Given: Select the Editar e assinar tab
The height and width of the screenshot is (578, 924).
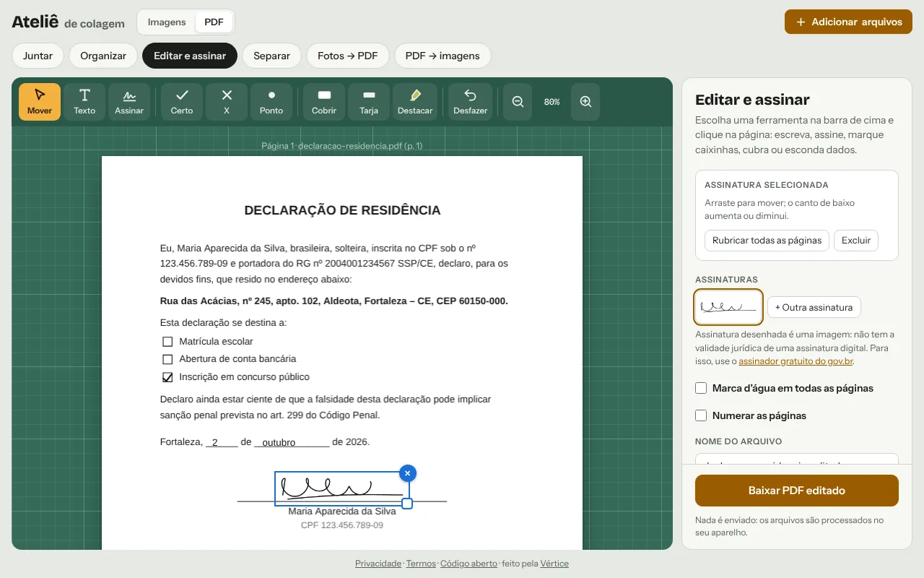Looking at the screenshot, I should coord(190,56).
